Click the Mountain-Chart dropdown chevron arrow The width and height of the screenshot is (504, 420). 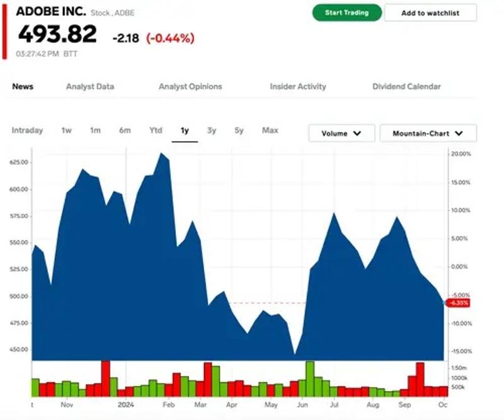click(x=459, y=133)
